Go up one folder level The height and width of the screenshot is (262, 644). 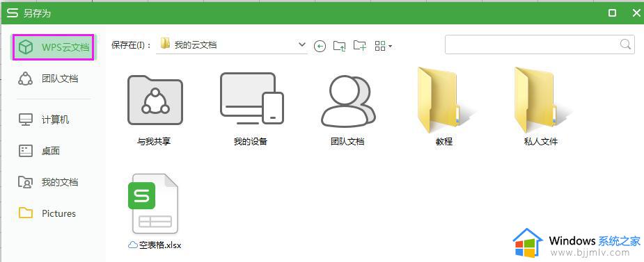coord(339,45)
